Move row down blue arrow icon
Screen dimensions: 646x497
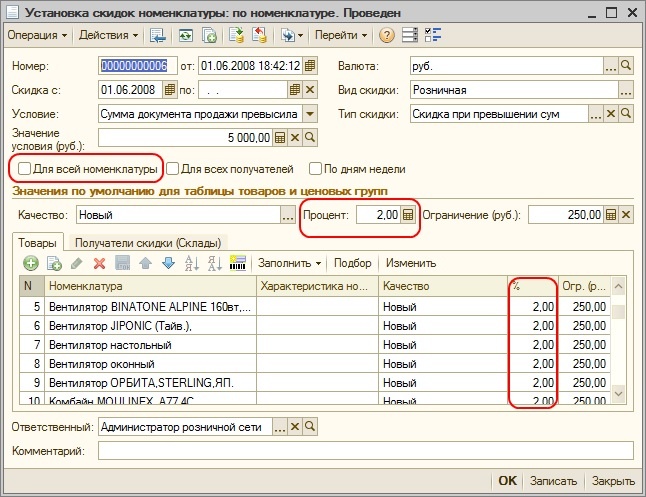tap(168, 263)
